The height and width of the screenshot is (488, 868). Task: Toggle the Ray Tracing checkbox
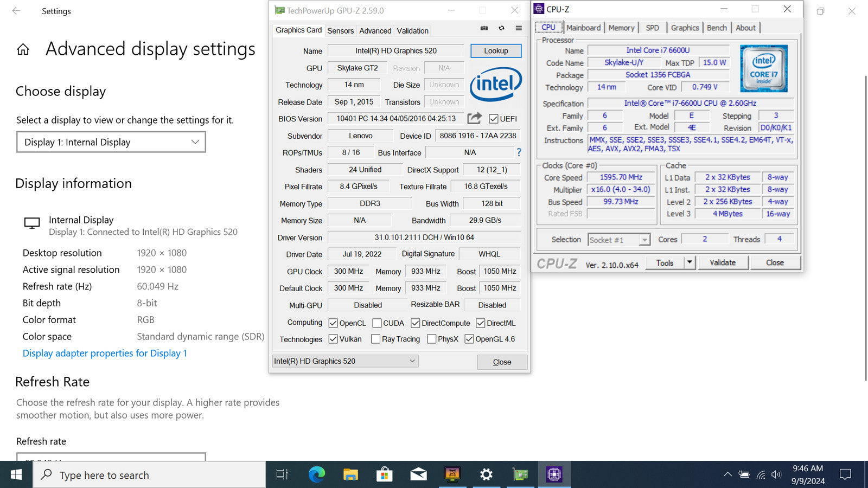pyautogui.click(x=375, y=339)
